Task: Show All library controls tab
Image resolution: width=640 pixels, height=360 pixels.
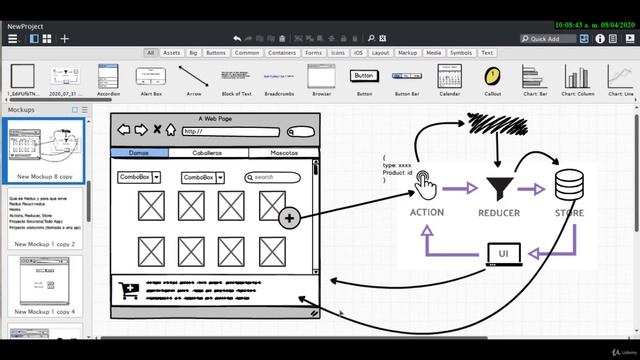Action: [x=151, y=53]
